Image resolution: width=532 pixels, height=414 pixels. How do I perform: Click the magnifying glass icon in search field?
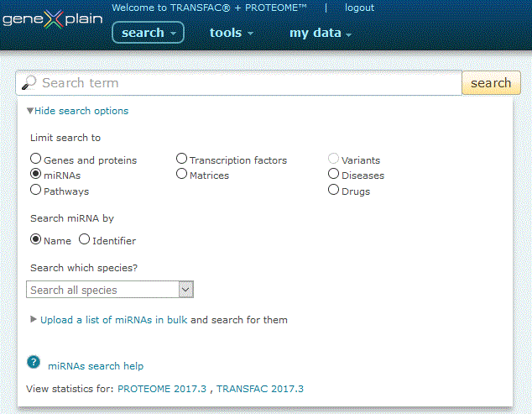[x=29, y=82]
